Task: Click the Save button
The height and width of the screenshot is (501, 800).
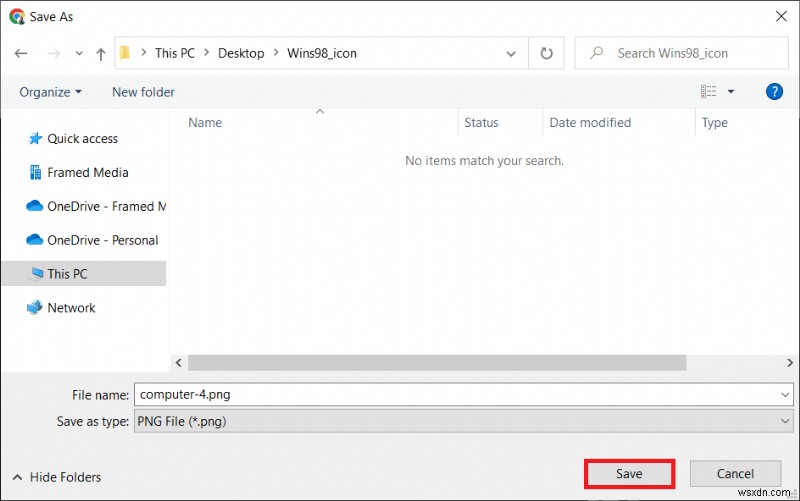Action: (x=629, y=474)
